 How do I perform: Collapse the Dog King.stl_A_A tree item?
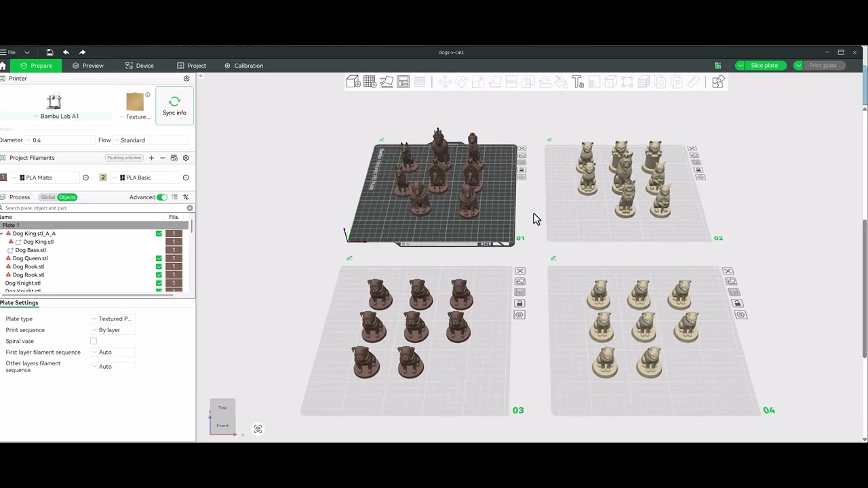[2, 234]
